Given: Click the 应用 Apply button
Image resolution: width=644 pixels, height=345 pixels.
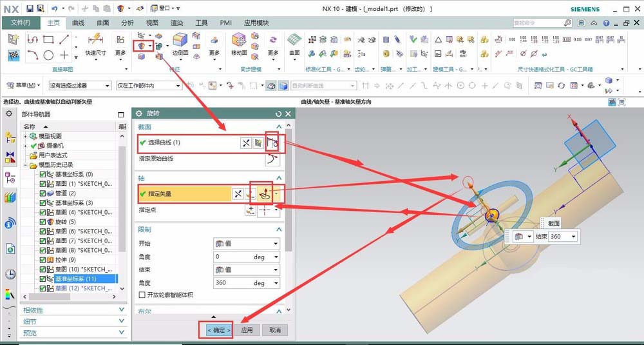Looking at the screenshot, I should pos(247,330).
